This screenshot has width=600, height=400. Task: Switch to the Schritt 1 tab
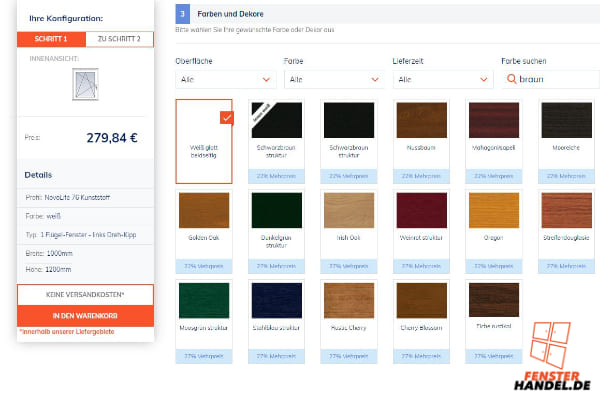coord(51,39)
